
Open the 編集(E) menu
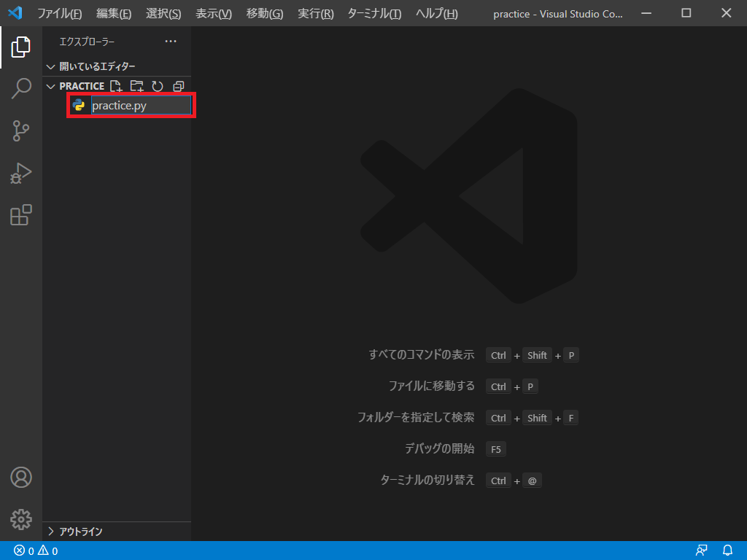point(113,13)
